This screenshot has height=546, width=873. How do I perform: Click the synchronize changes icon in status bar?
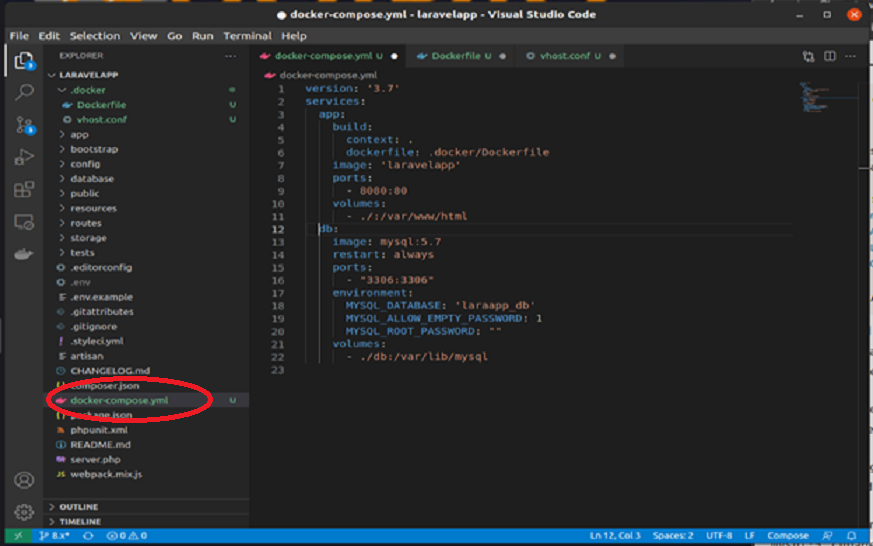click(88, 535)
